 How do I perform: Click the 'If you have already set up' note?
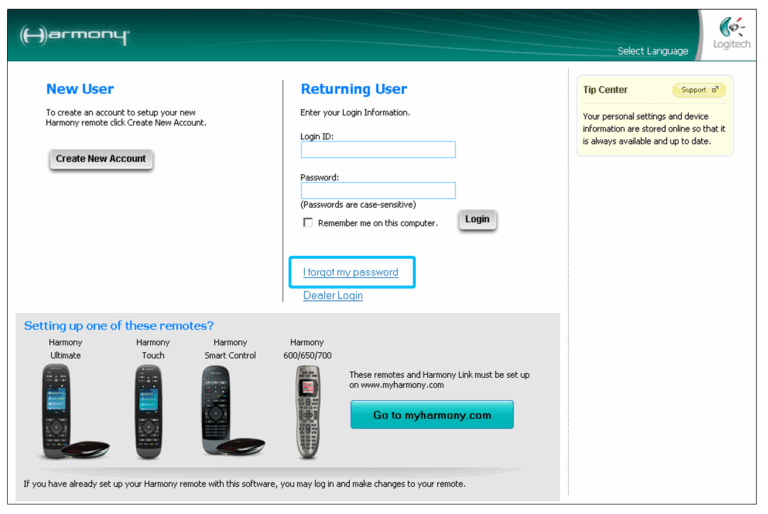pyautogui.click(x=244, y=484)
